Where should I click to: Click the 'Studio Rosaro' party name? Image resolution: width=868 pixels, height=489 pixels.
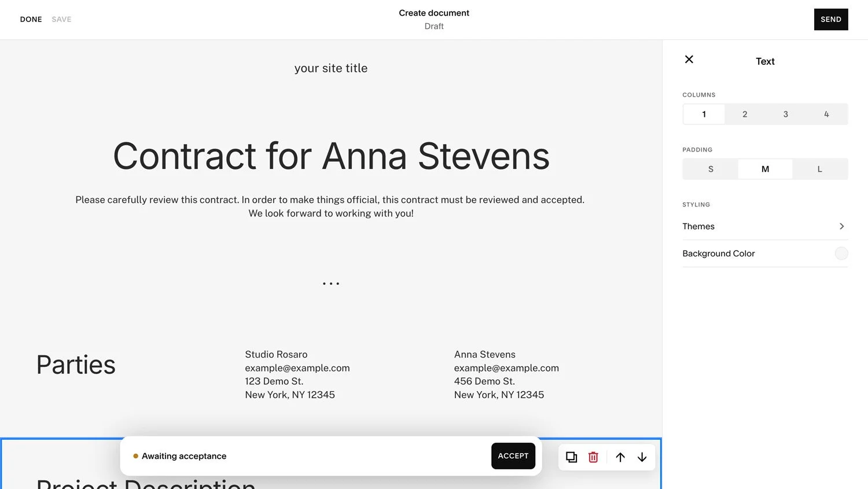click(x=276, y=354)
